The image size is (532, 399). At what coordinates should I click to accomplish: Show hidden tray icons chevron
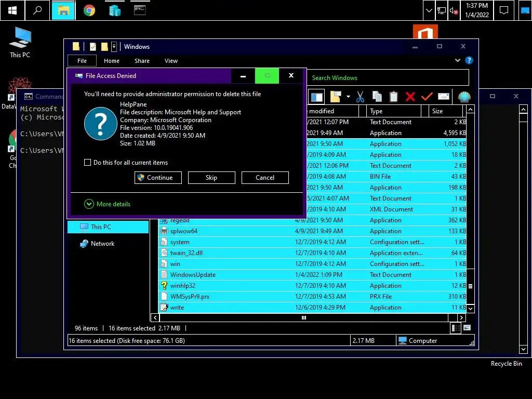(x=429, y=10)
